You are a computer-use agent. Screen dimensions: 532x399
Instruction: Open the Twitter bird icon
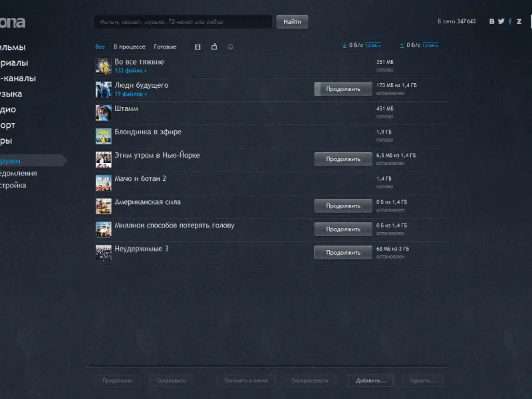(x=501, y=21)
